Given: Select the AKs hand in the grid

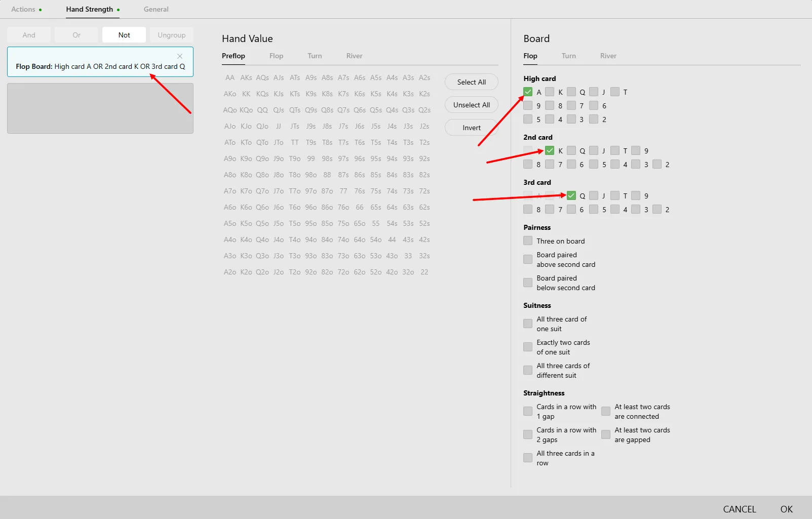Looking at the screenshot, I should 246,77.
